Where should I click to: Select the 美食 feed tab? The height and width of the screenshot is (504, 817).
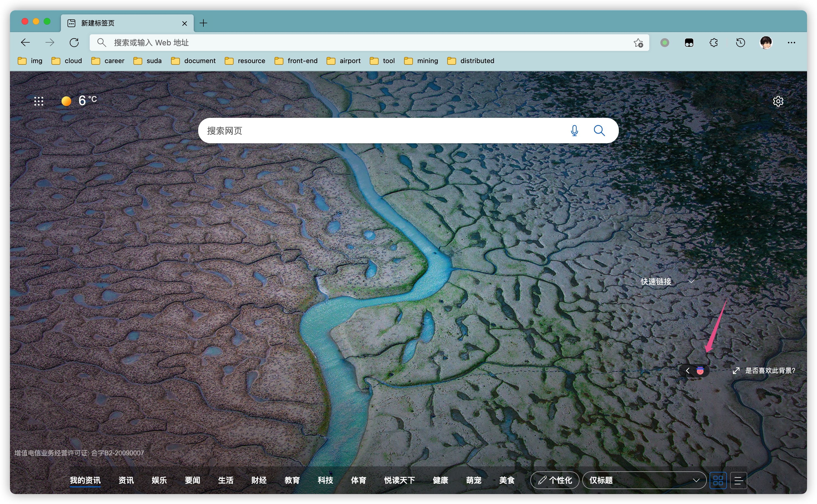506,480
